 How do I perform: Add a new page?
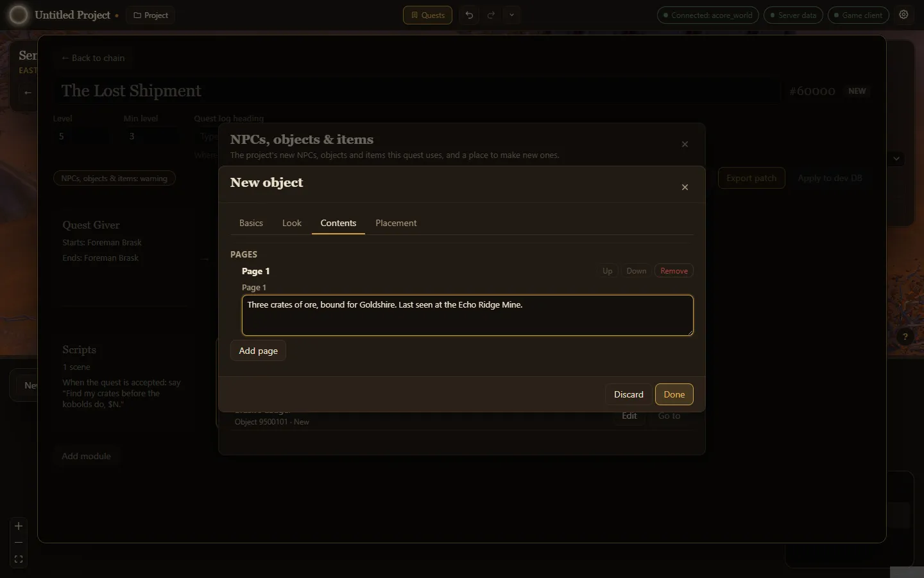point(258,351)
